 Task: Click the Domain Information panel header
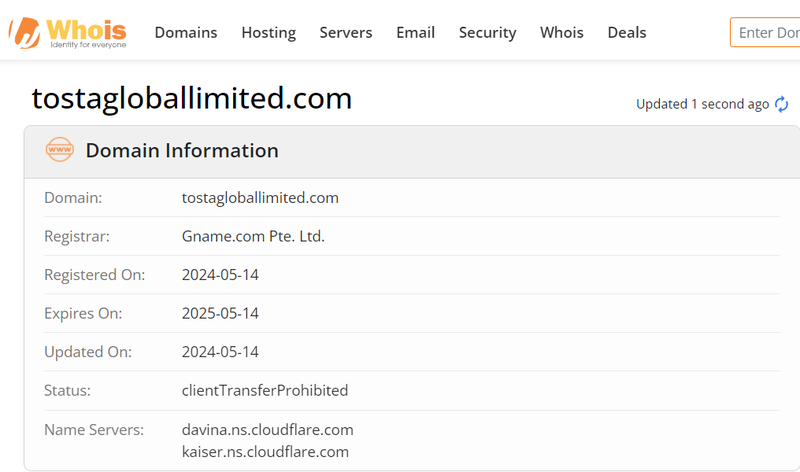(x=182, y=151)
